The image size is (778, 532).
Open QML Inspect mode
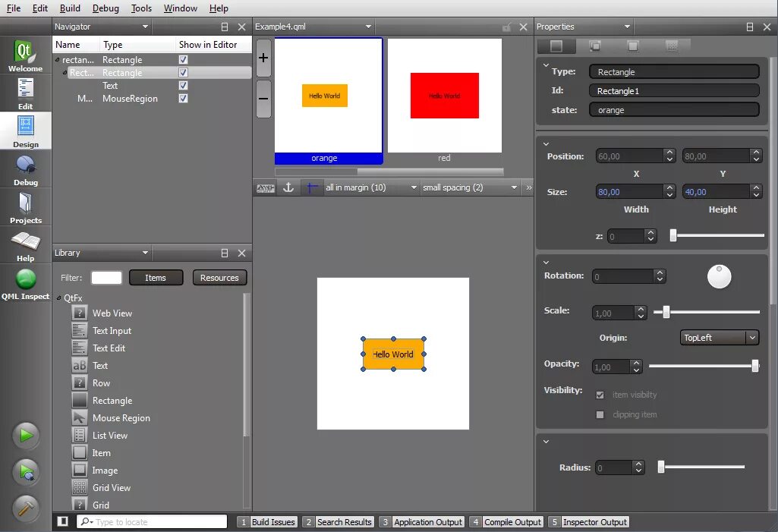25,284
